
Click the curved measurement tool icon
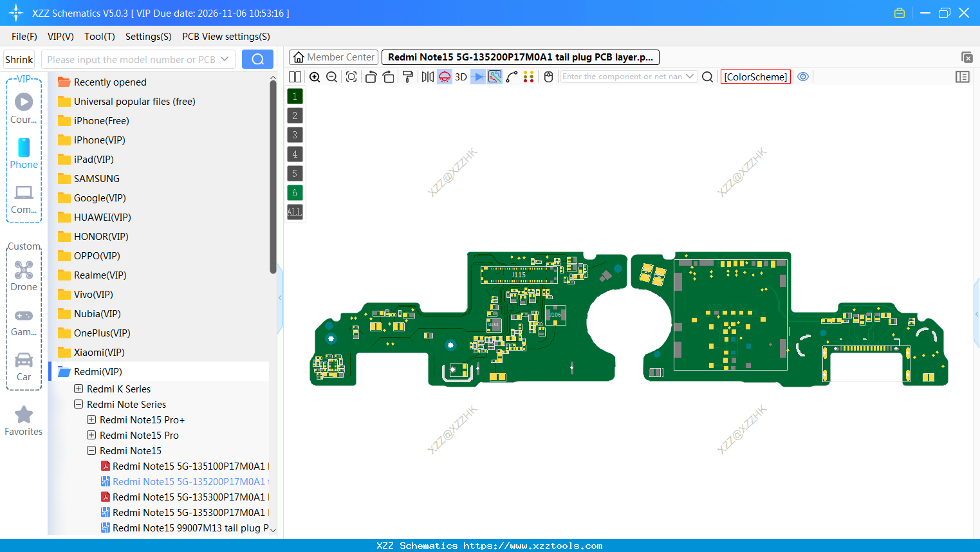(x=512, y=77)
